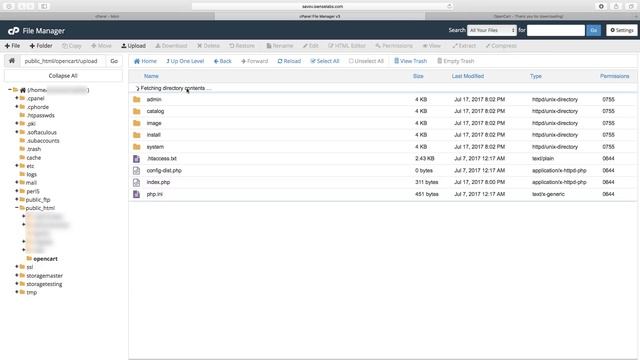Select storagemaster in folder tree
Screen dimensions: 640x360
tap(44, 276)
